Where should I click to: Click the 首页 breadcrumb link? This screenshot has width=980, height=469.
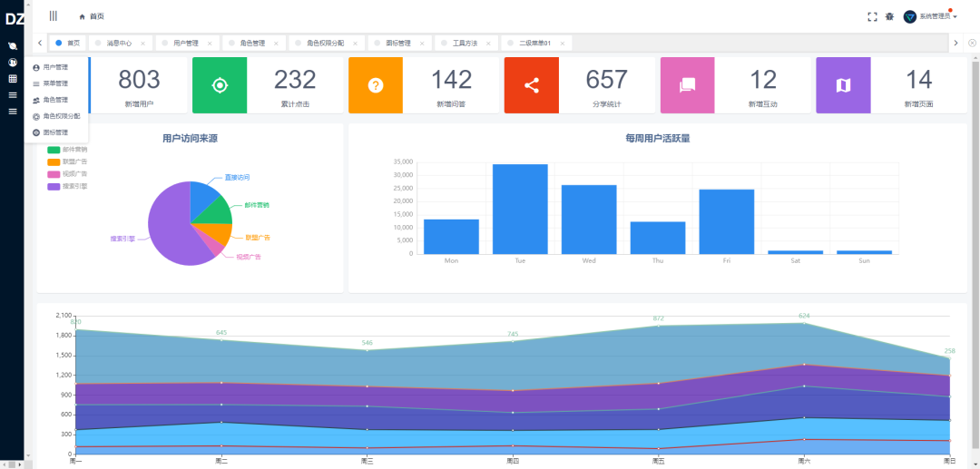tap(92, 17)
